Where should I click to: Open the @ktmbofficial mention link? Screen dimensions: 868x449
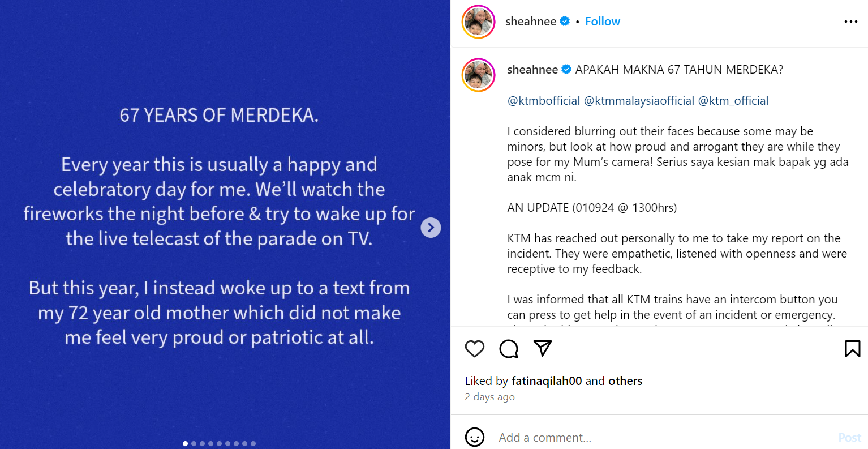coord(543,101)
